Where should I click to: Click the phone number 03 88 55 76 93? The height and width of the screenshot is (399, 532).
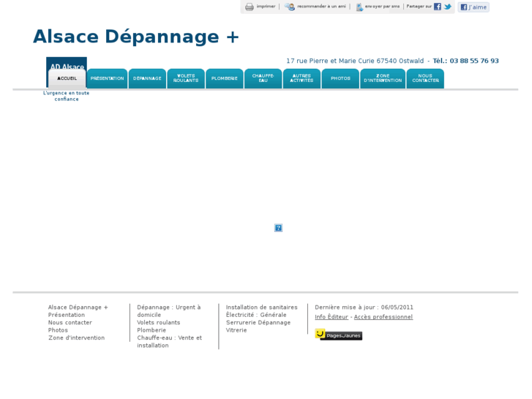(474, 61)
